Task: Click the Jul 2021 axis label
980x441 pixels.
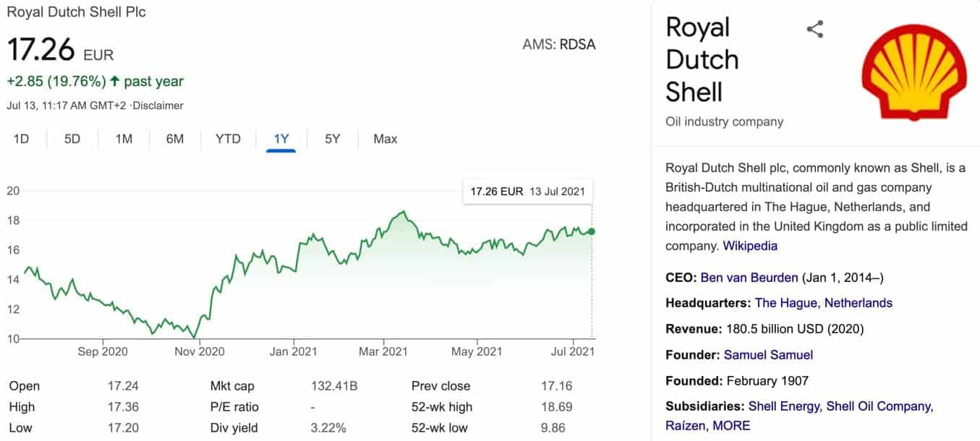Action: 572,352
